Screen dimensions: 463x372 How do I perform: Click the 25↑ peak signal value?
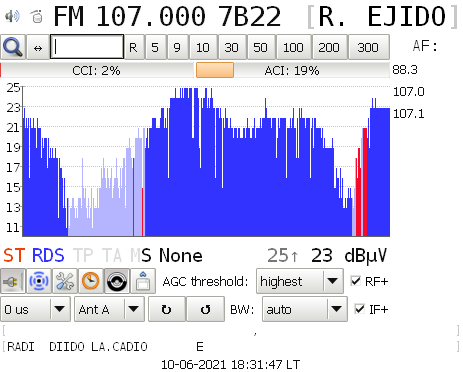283,255
